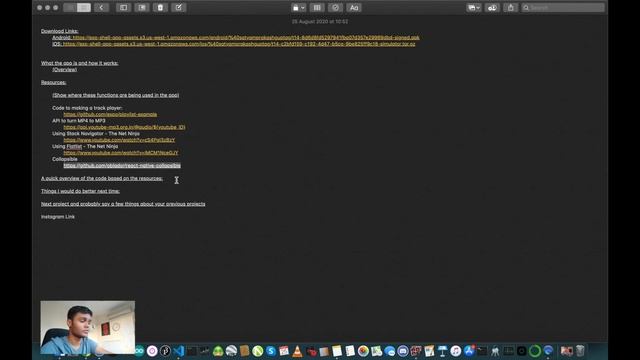The height and width of the screenshot is (360, 640).
Task: Add a checklist to the note
Action: click(x=335, y=7)
